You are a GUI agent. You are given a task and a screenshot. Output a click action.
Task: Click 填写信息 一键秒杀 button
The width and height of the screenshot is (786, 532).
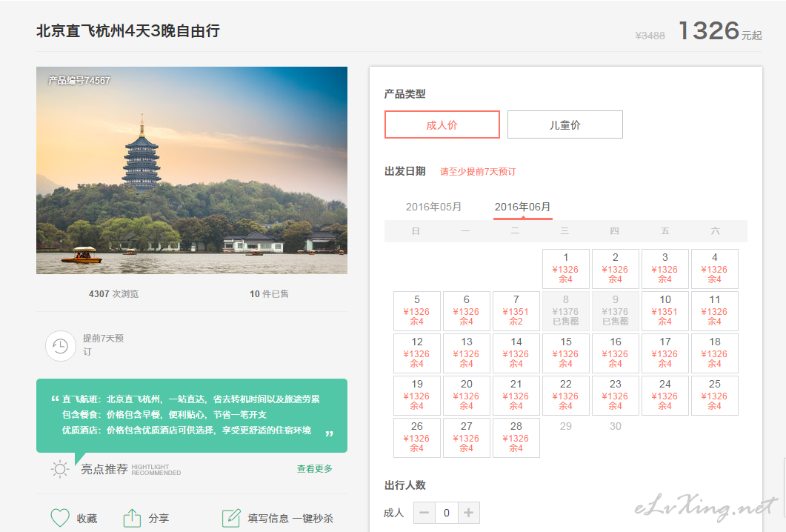click(290, 519)
